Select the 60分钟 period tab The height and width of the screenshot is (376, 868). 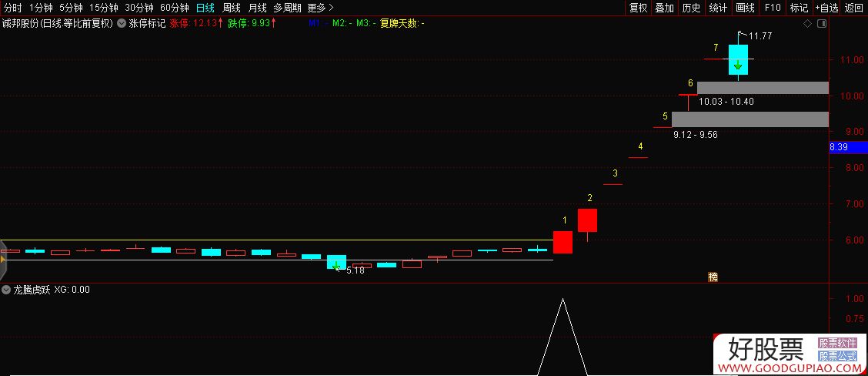[x=174, y=8]
